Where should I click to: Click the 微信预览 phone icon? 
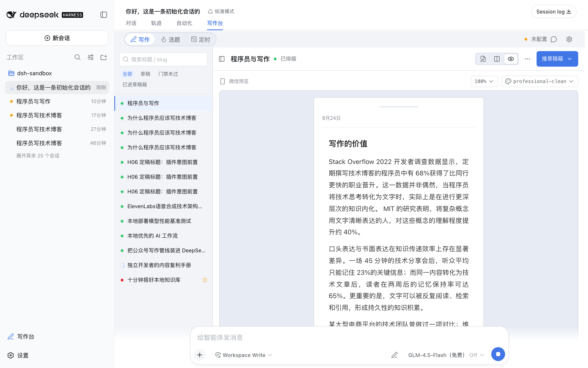222,81
